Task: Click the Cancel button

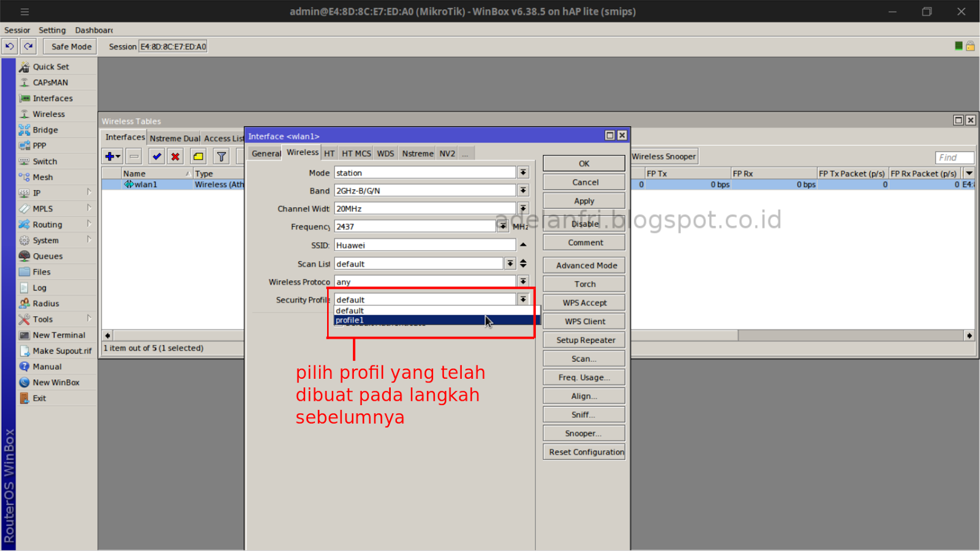Action: [x=584, y=183]
